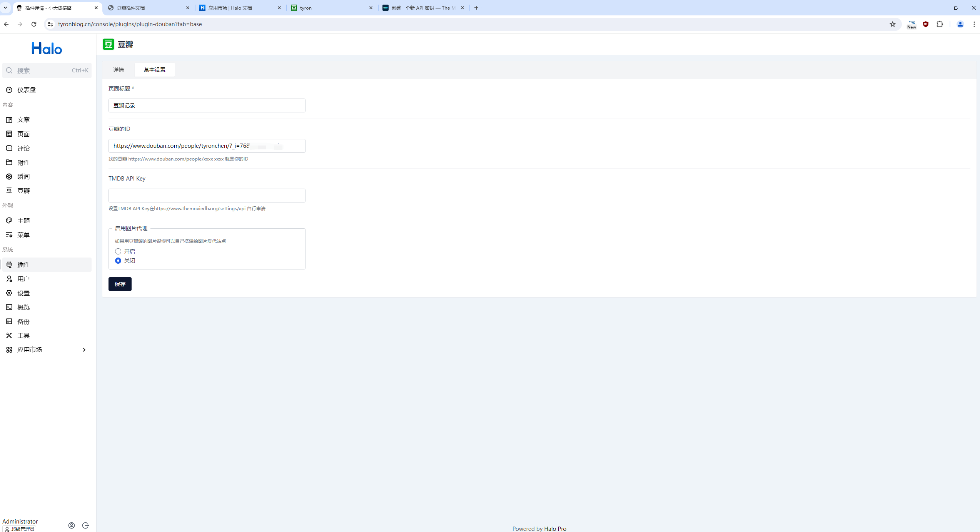Click the green 豆瓣 plugin logo
Screen dimensions: 980x532
tap(109, 44)
